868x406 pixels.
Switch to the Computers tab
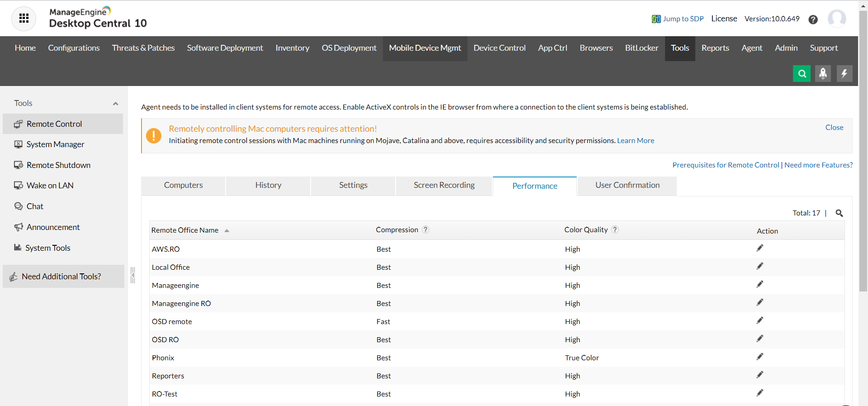tap(183, 186)
